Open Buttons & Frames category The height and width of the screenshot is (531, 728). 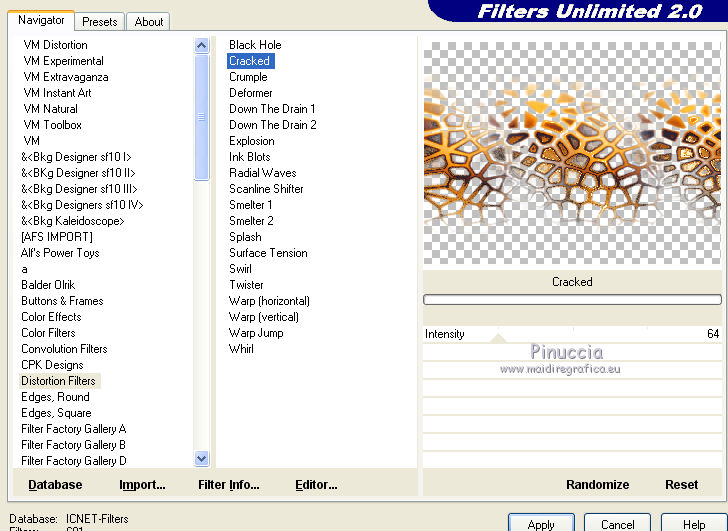pos(62,301)
